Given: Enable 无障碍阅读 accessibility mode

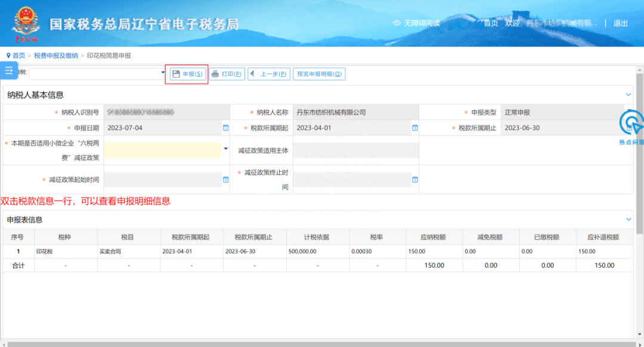Looking at the screenshot, I should click(x=416, y=23).
